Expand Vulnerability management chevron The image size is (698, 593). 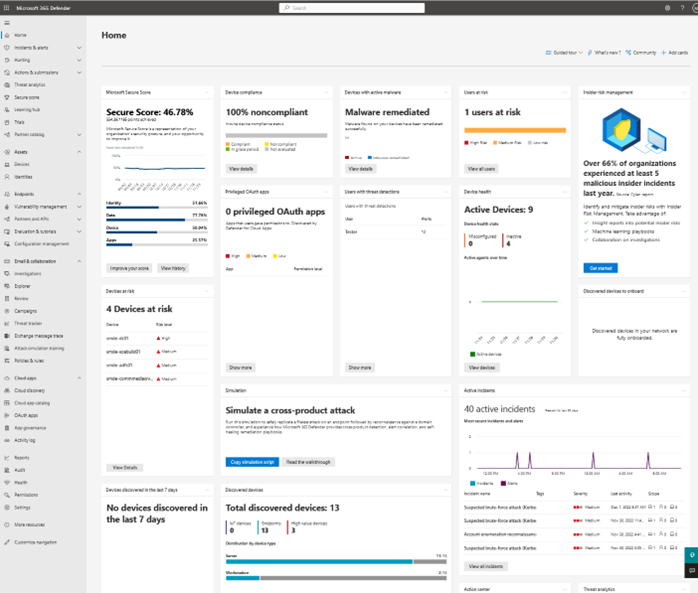(79, 207)
